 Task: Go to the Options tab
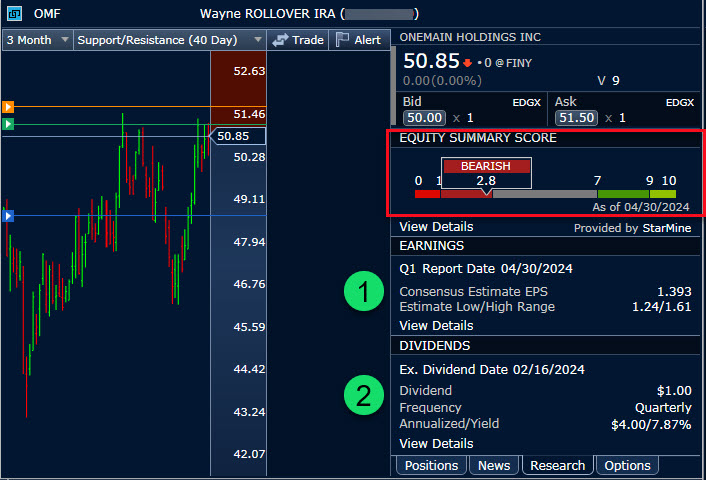(628, 465)
